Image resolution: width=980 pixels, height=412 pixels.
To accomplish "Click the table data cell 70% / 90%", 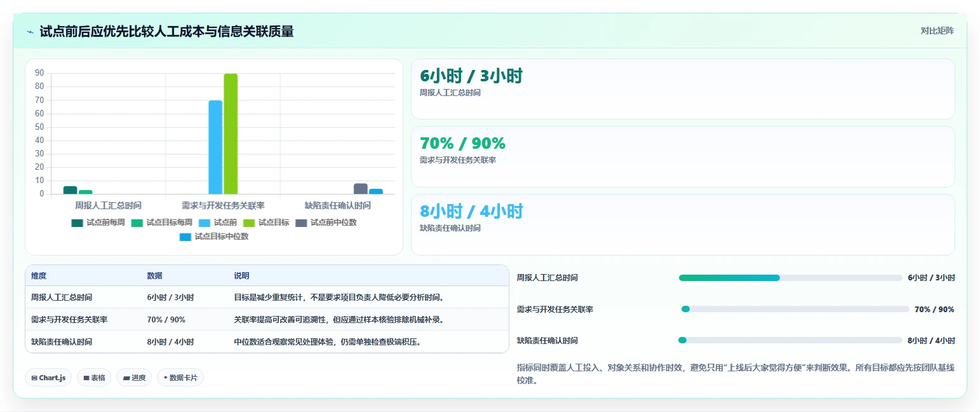I will [x=166, y=320].
